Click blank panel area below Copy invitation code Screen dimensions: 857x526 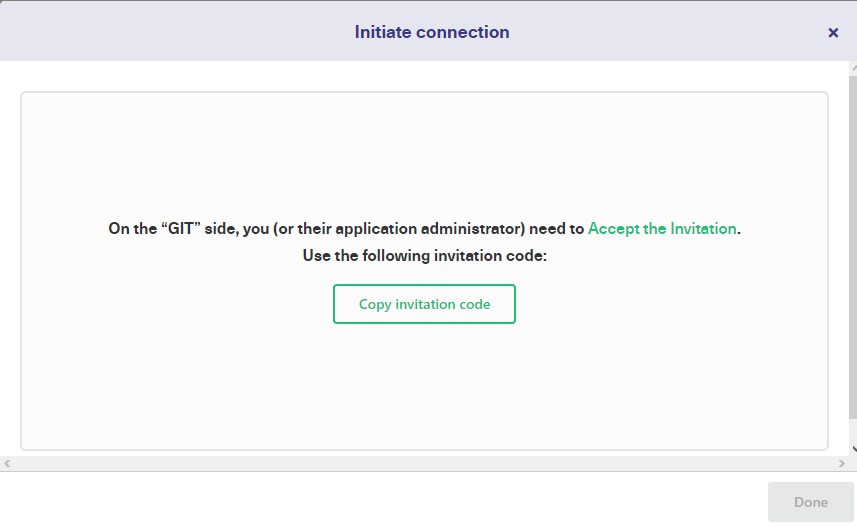[x=424, y=385]
